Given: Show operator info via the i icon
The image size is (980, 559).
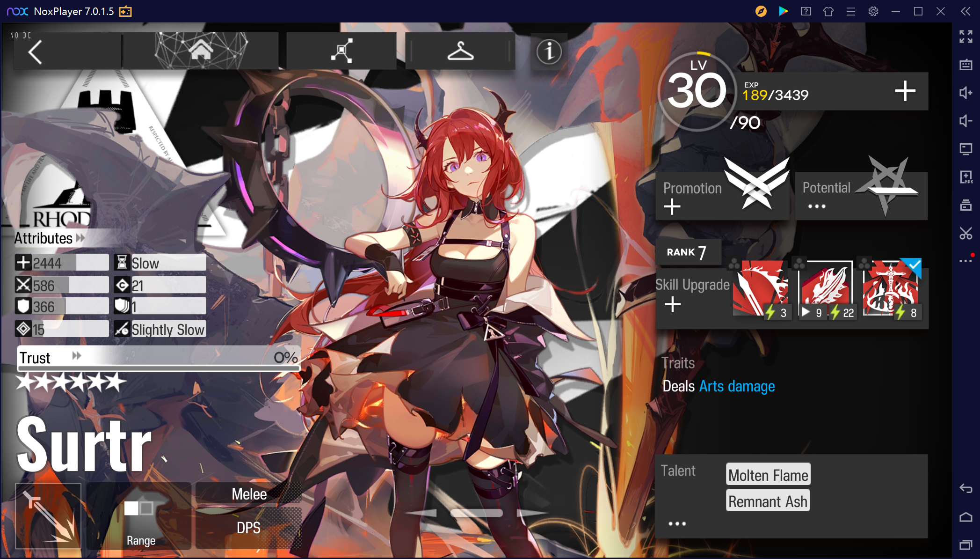Looking at the screenshot, I should point(549,51).
